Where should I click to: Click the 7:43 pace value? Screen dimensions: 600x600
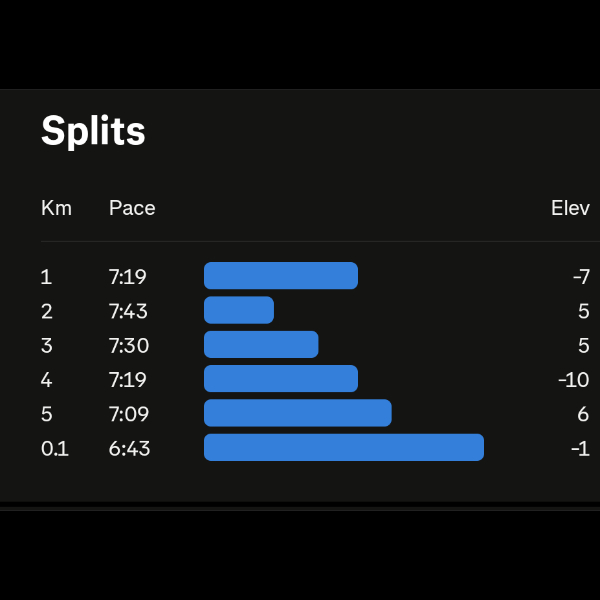click(x=128, y=311)
